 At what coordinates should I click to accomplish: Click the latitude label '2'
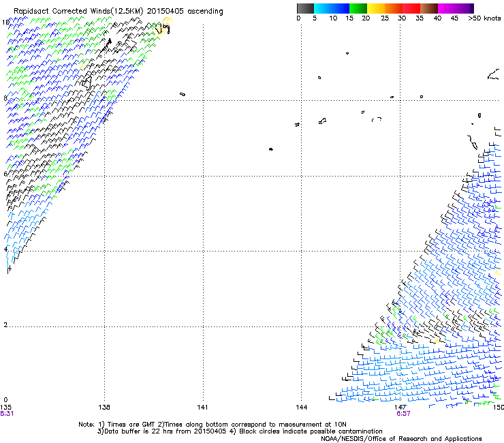pos(5,324)
